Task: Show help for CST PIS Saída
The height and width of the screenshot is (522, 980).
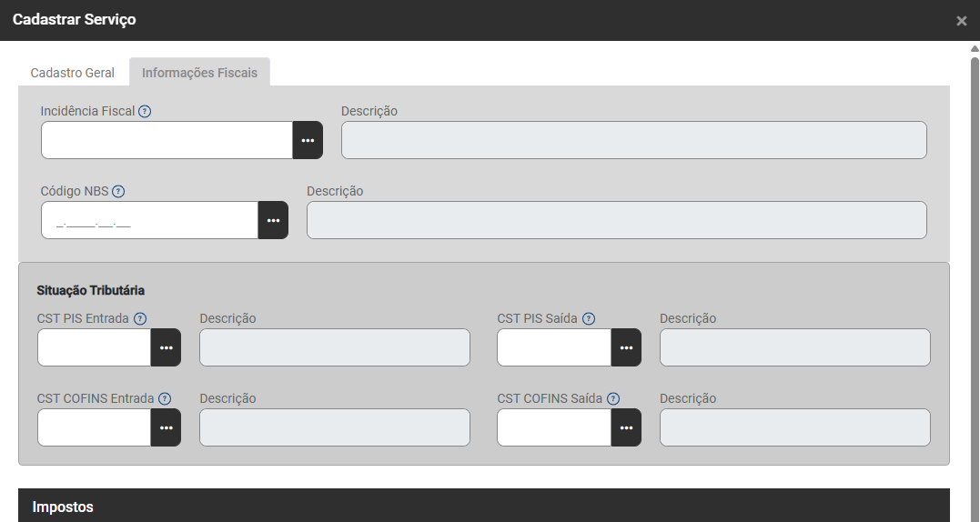Action: 589,318
